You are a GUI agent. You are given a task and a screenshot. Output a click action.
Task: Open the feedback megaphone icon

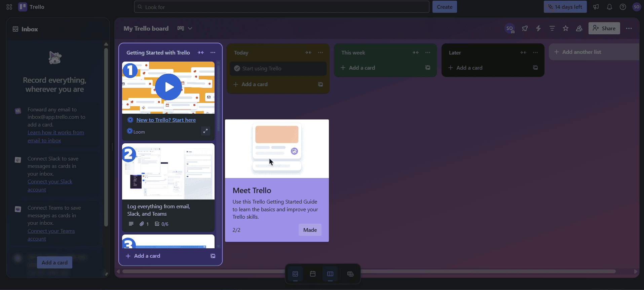click(596, 7)
